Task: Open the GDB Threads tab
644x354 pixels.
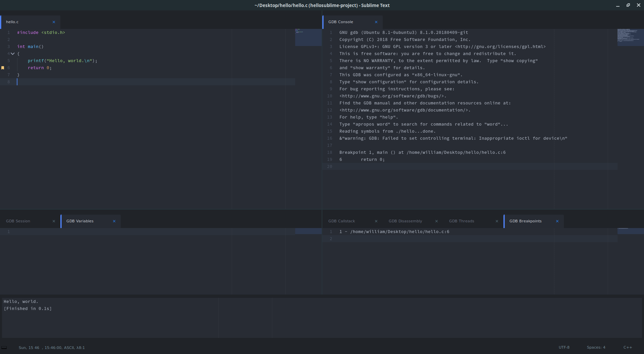Action: point(473,221)
